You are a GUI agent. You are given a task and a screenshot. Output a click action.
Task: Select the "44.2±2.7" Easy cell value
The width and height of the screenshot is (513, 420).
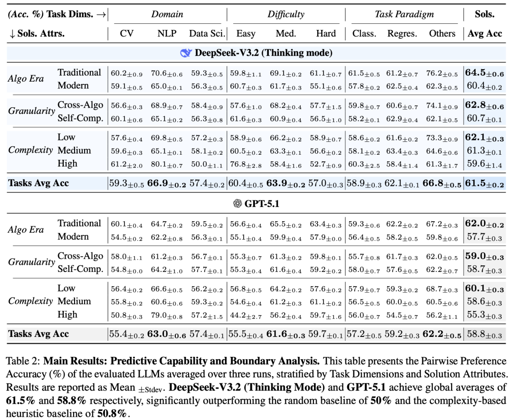click(x=246, y=315)
